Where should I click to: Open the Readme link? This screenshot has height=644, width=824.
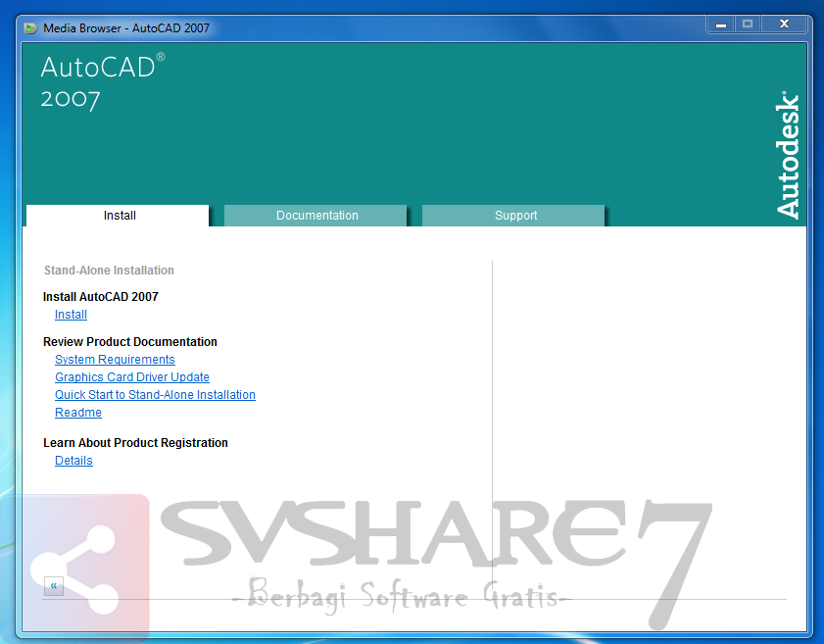click(x=78, y=413)
